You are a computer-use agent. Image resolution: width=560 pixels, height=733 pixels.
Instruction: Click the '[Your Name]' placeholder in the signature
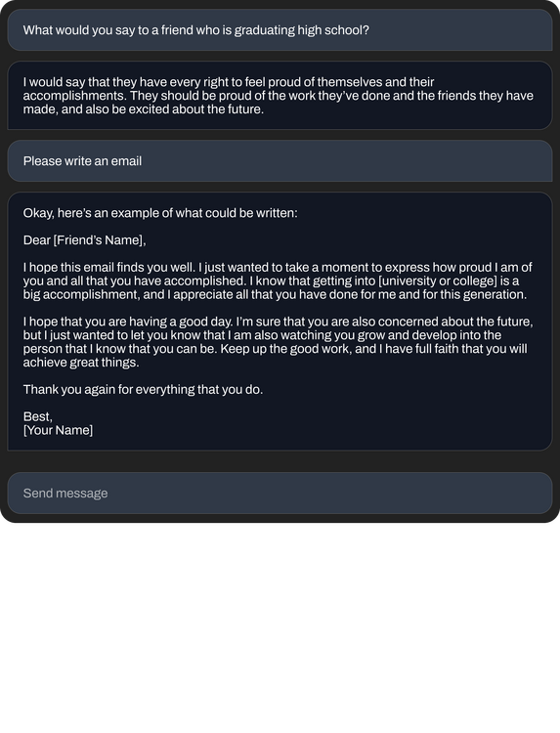(x=58, y=431)
